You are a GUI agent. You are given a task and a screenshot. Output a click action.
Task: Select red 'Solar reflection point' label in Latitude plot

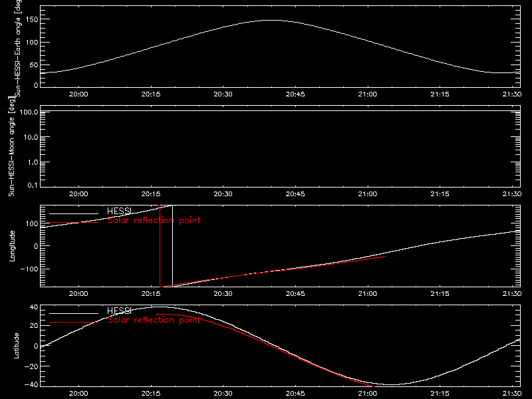154,320
